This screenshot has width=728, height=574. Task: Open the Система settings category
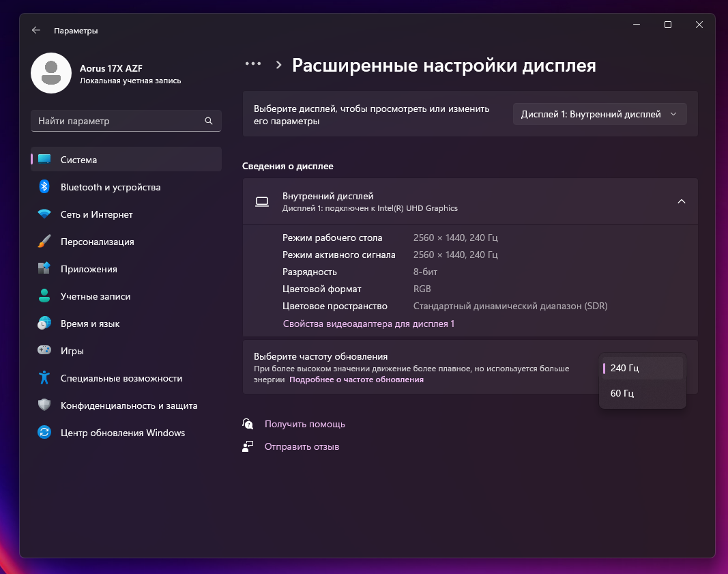[x=126, y=160]
